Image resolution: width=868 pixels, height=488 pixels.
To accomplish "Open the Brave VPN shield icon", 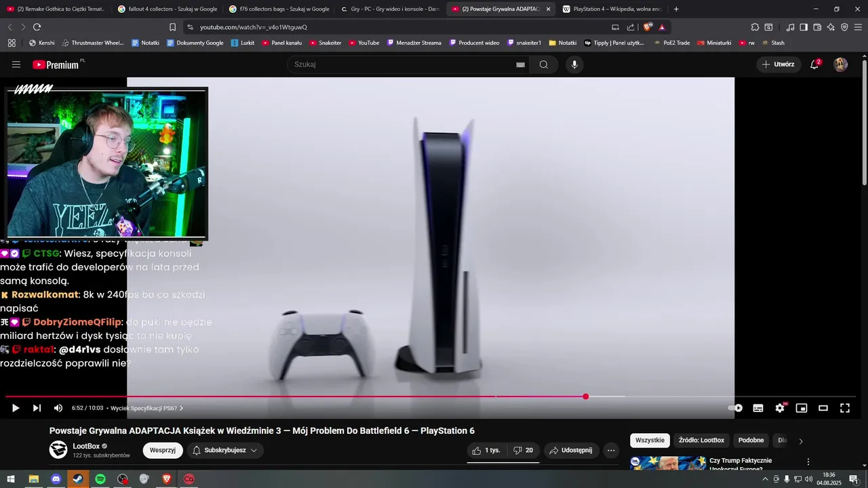I will pyautogui.click(x=844, y=27).
